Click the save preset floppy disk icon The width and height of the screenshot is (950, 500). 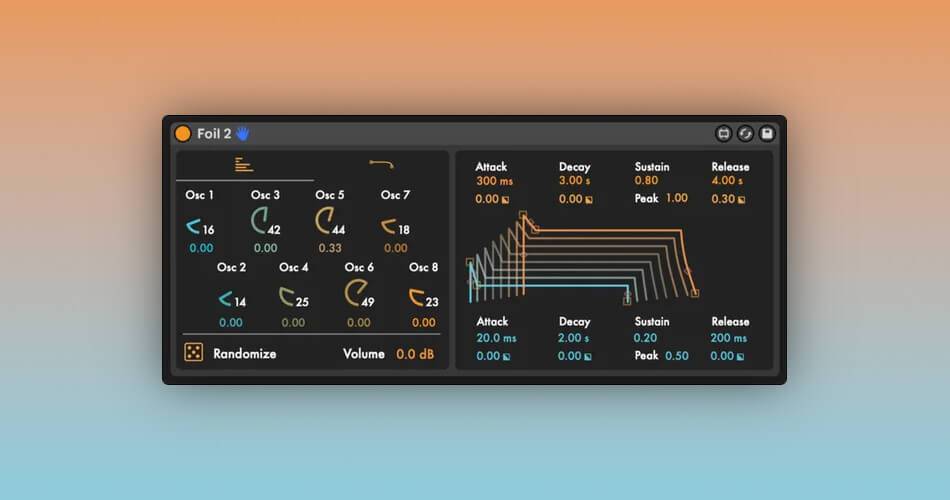(767, 133)
